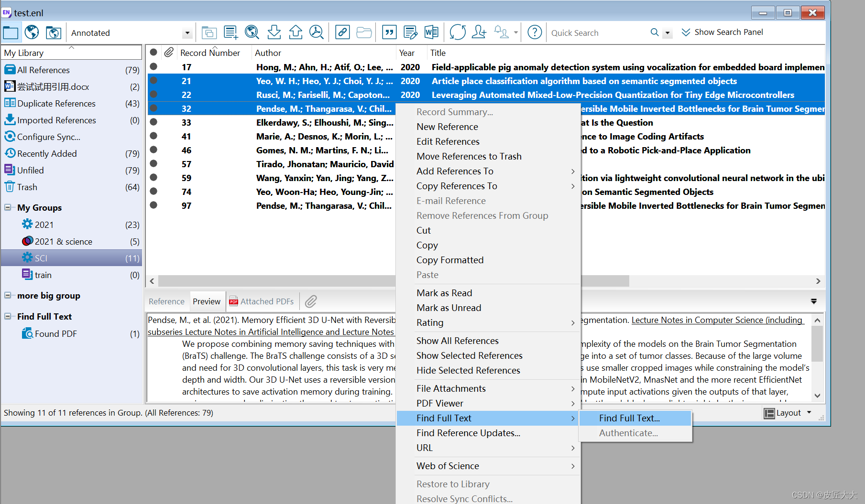Viewport: 865px width, 504px height.
Task: Click the Quick Search magnifier icon
Action: (655, 32)
